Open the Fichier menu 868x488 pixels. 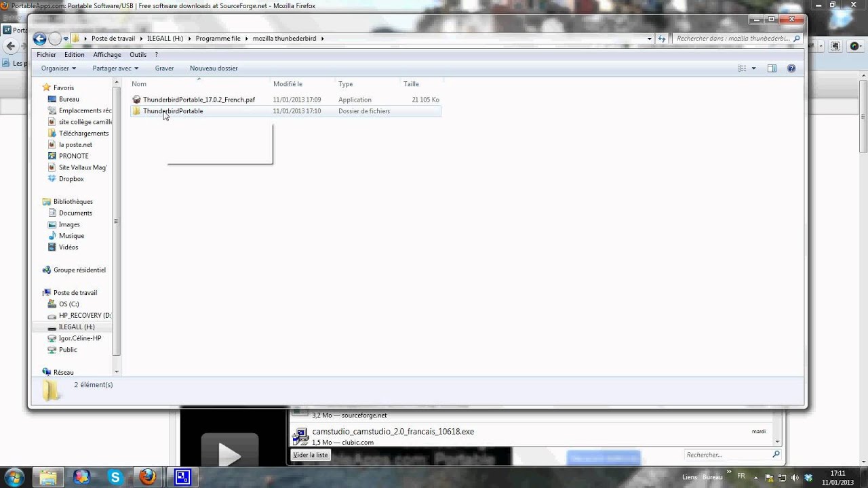coord(47,55)
